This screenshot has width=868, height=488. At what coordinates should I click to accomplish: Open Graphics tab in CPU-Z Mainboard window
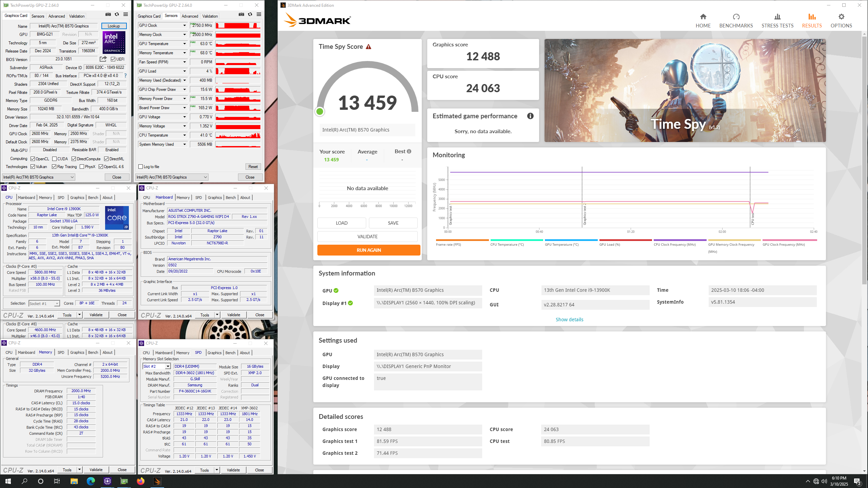215,198
